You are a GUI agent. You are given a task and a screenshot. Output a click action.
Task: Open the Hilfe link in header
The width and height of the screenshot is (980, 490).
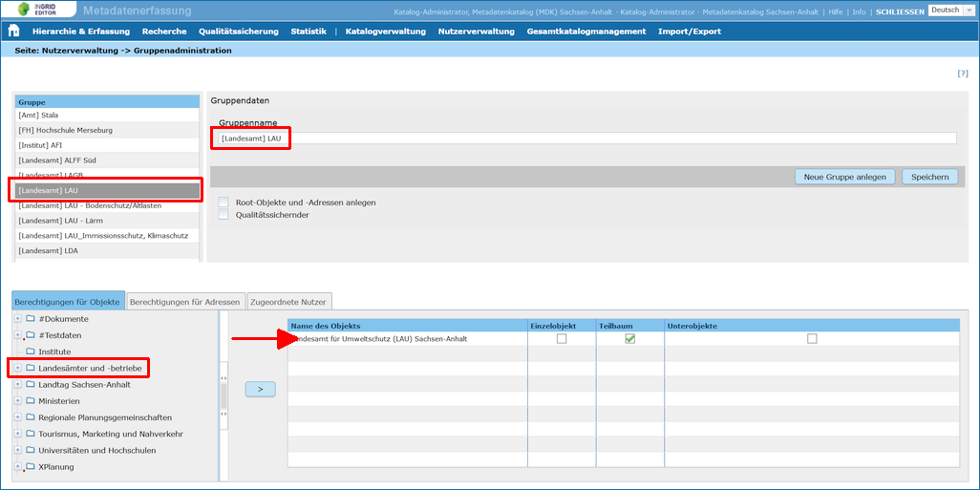[x=836, y=11]
